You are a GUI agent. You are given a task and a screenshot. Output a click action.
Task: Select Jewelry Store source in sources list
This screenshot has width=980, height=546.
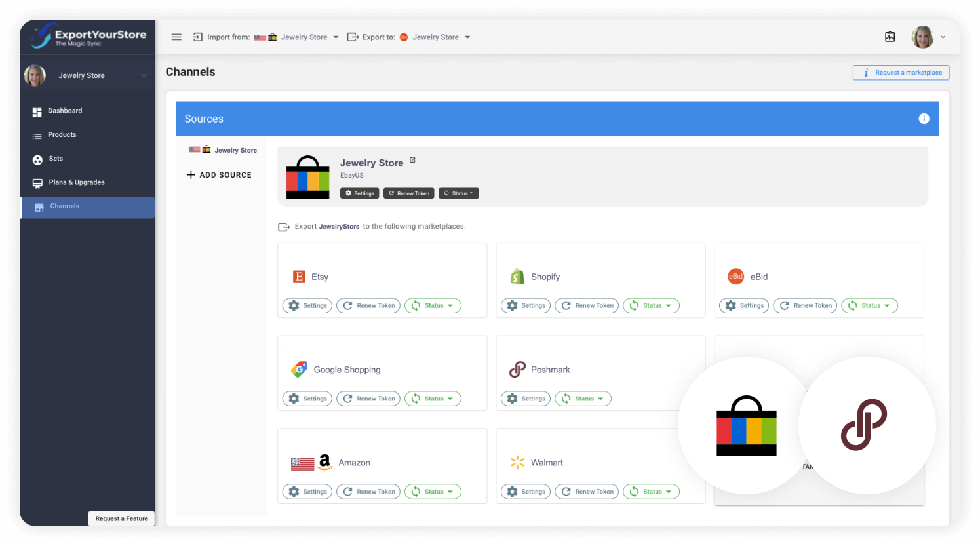tap(223, 150)
